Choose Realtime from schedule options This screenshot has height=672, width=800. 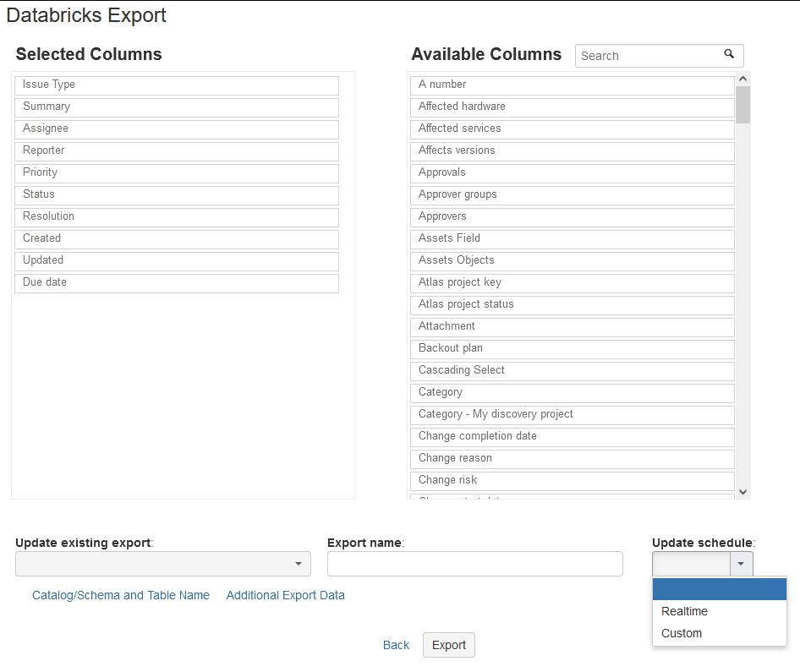(720, 611)
